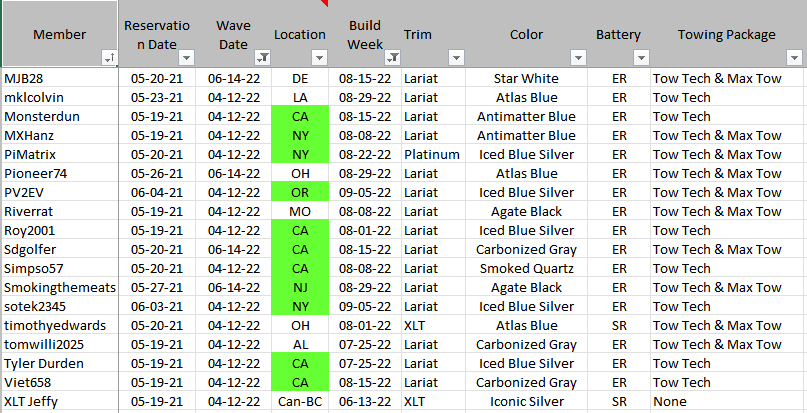Select the Member header cell
The height and width of the screenshot is (413, 807).
pyautogui.click(x=59, y=34)
